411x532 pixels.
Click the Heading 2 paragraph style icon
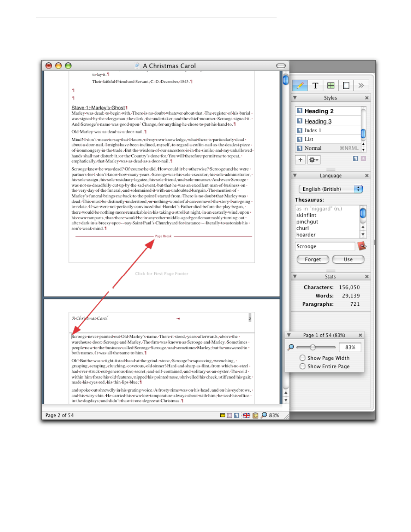coord(300,111)
